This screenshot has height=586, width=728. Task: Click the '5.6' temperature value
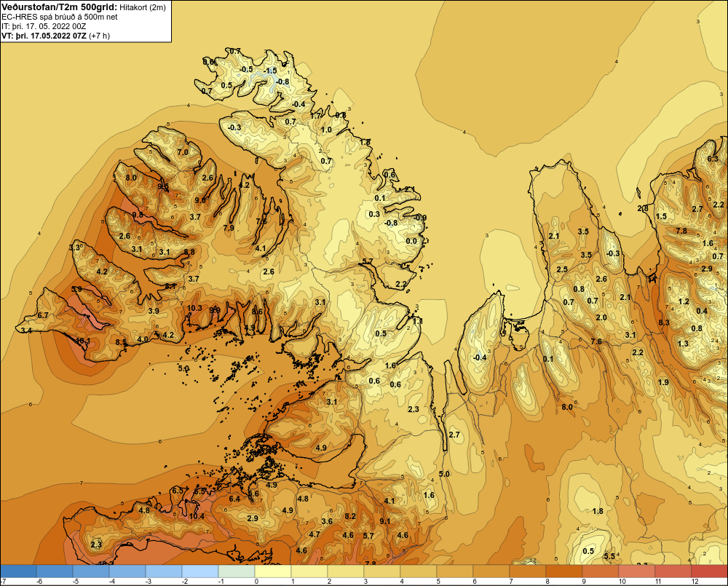tap(253, 494)
